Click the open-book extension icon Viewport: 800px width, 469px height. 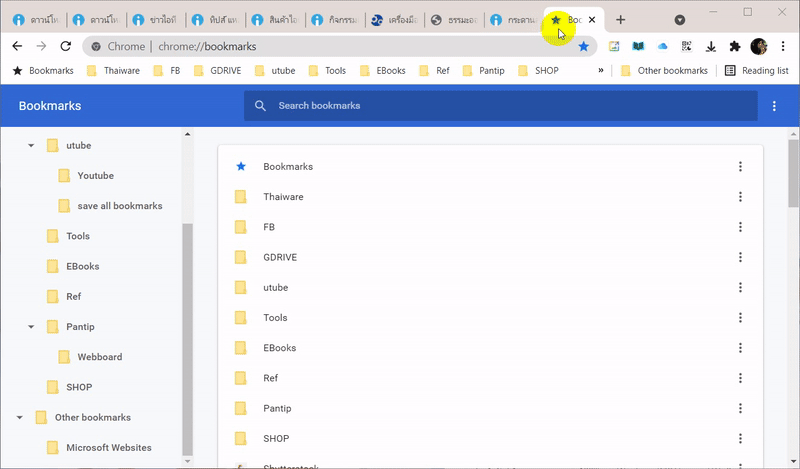[x=638, y=46]
